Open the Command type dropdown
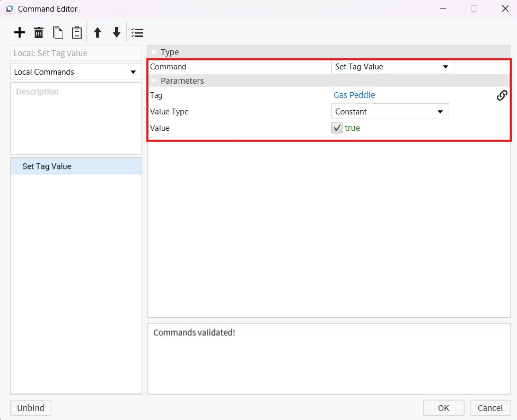517x420 pixels. [392, 67]
